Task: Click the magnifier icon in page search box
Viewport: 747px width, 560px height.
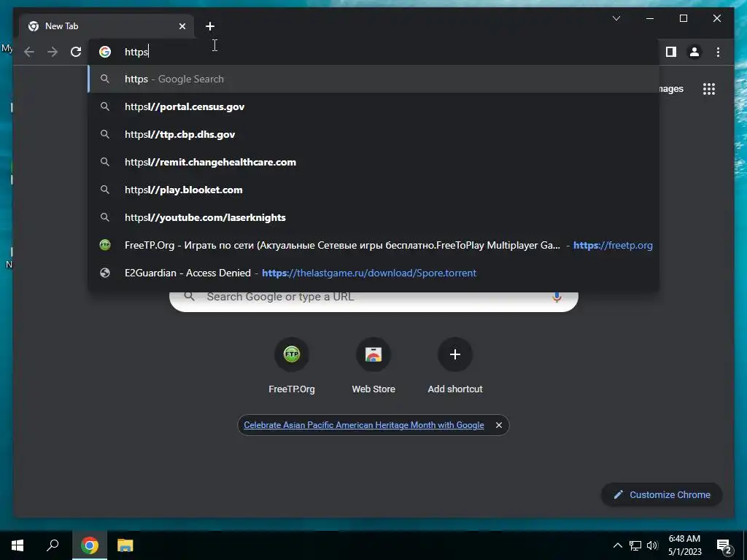Action: click(190, 296)
